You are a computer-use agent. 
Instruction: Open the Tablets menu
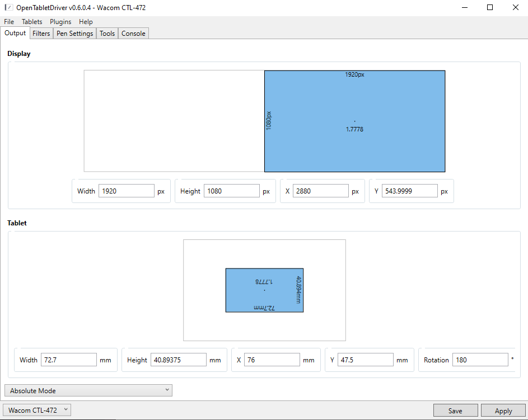32,22
